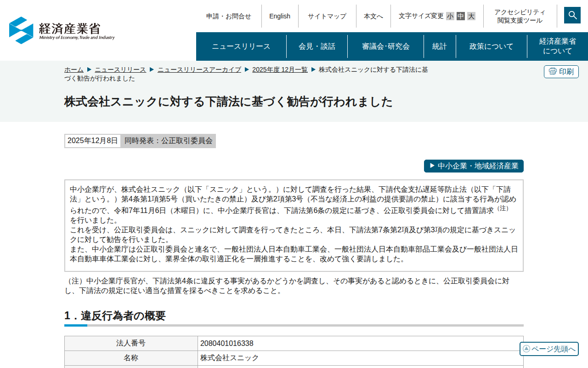
Task: Jump to 本文へ main content
Action: [373, 16]
